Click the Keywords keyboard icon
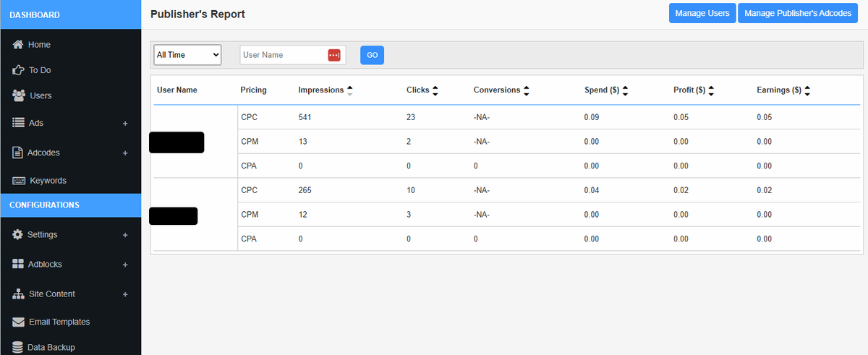 tap(20, 181)
